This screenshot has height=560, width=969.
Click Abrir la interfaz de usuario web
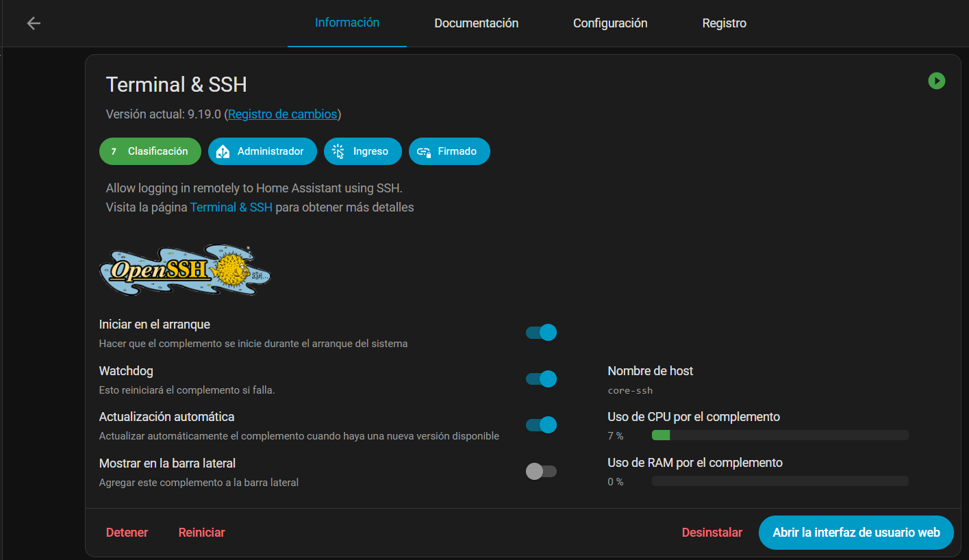(x=855, y=532)
